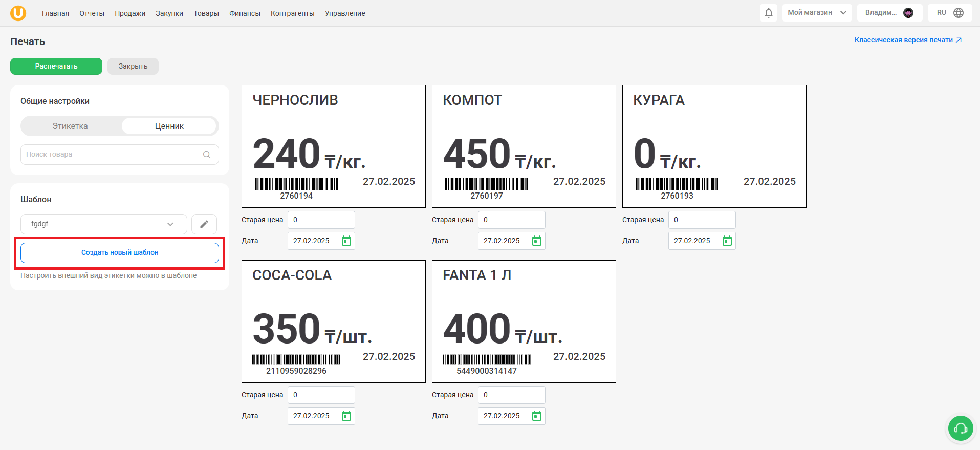
Task: Open the Контрагенты menu
Action: (x=293, y=13)
